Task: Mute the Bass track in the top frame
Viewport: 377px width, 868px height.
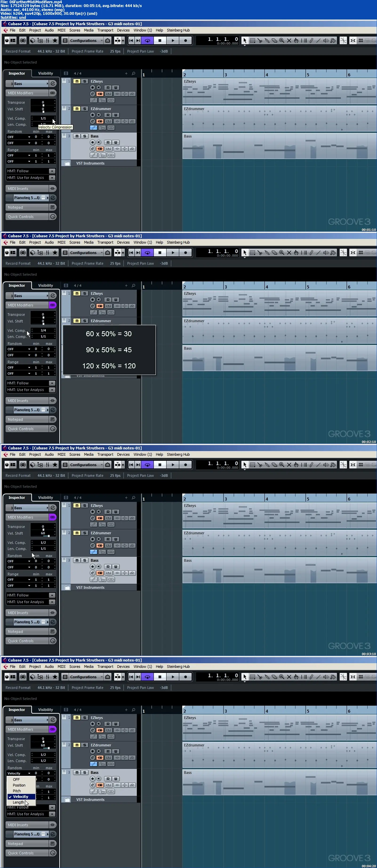Action: (77, 136)
